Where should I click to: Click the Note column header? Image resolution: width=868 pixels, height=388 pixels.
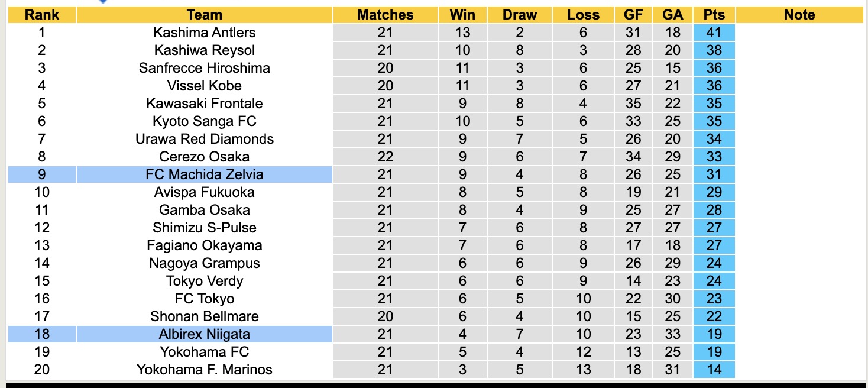[799, 15]
